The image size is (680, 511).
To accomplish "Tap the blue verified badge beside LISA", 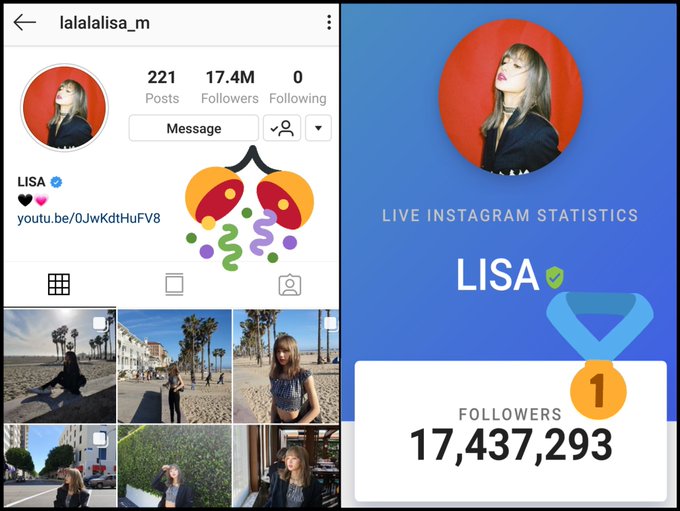I will (56, 182).
